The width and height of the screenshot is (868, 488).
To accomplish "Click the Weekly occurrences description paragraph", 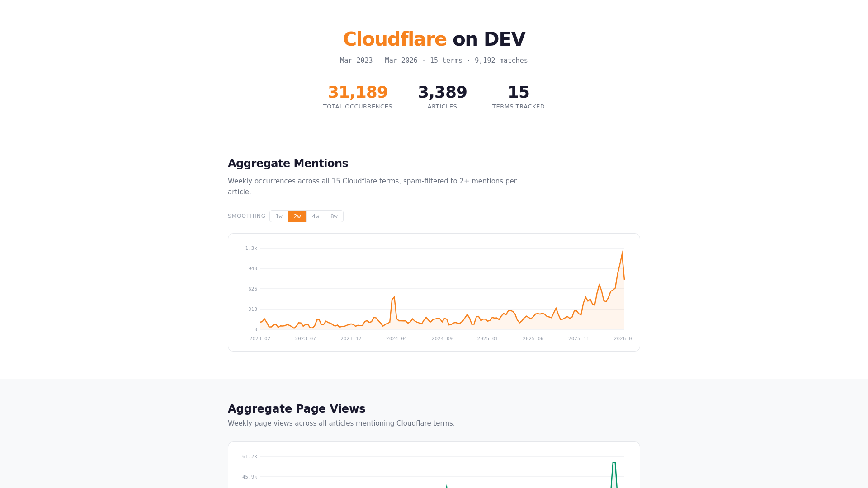I will click(372, 187).
